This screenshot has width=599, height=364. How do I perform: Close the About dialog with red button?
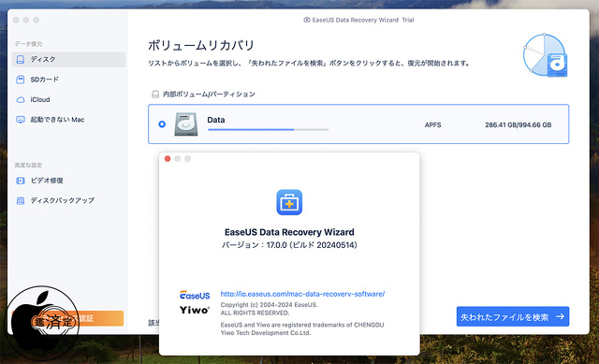(x=168, y=158)
